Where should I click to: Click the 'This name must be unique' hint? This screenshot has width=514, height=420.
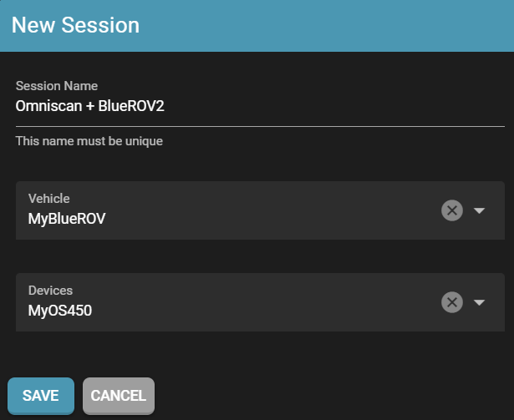(89, 141)
